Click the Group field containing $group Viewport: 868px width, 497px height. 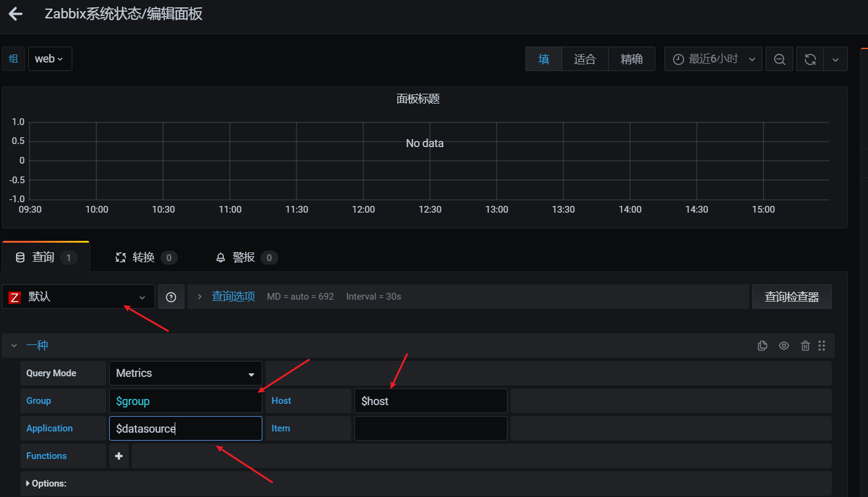(x=185, y=401)
